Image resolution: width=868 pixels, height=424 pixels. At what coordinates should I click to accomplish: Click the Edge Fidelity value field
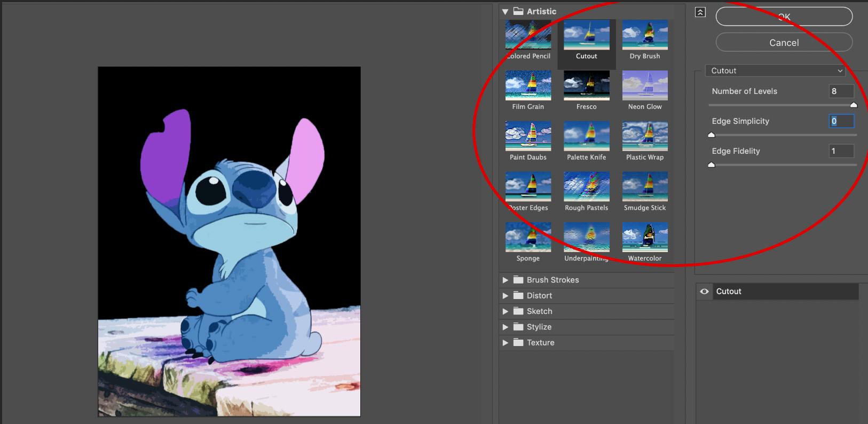[x=841, y=151]
